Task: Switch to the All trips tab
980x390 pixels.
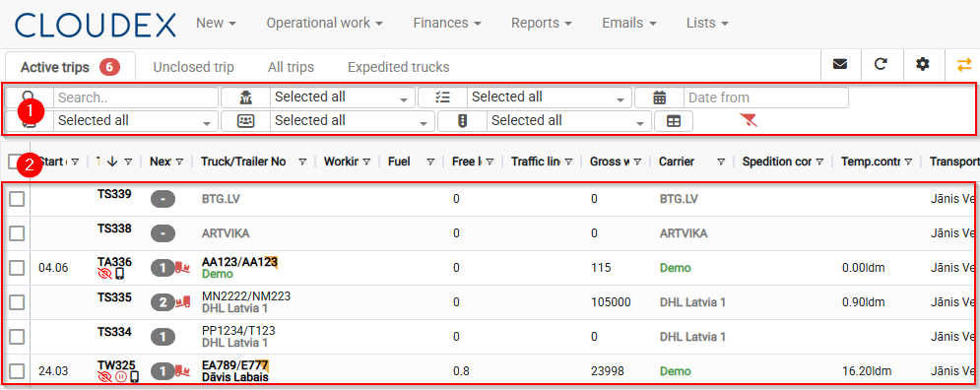Action: [x=291, y=67]
